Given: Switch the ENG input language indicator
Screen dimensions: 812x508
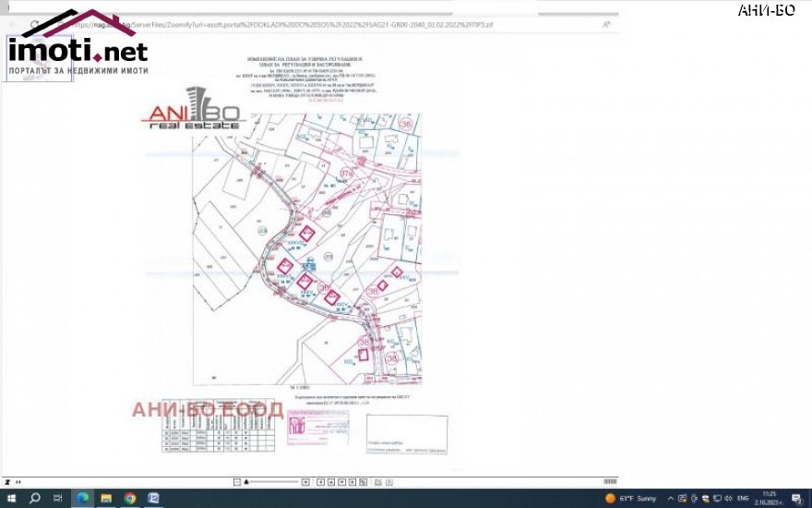Looking at the screenshot, I should [x=744, y=499].
